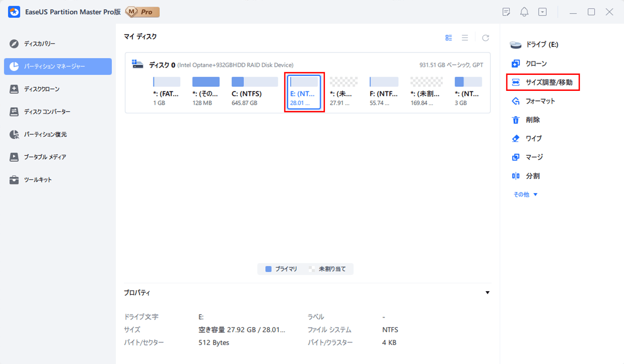Collapse the プロパティ properties panel

tap(487, 293)
